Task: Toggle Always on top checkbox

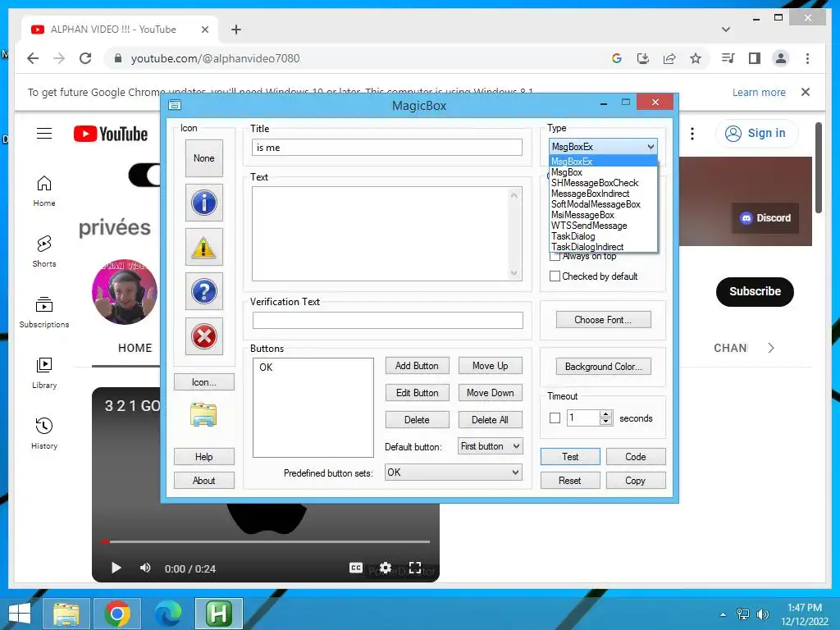Action: pos(555,257)
